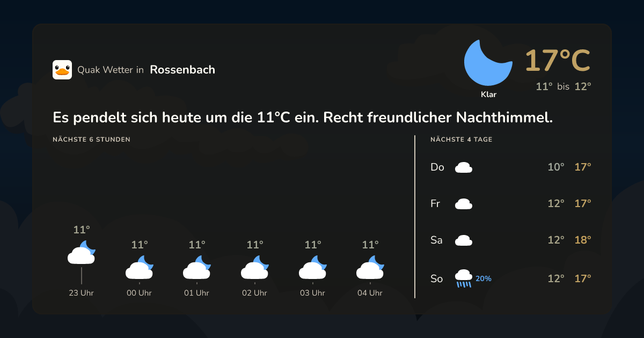The height and width of the screenshot is (338, 644).
Task: Click the high temperature 18° for Sa
Action: [x=583, y=240]
